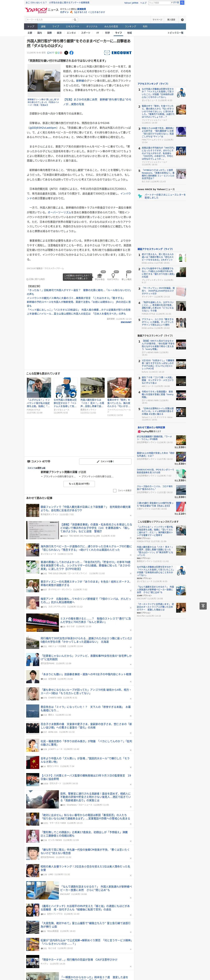
Task: Open the Mister Donut article thumbnail
Action: coord(42,623)
